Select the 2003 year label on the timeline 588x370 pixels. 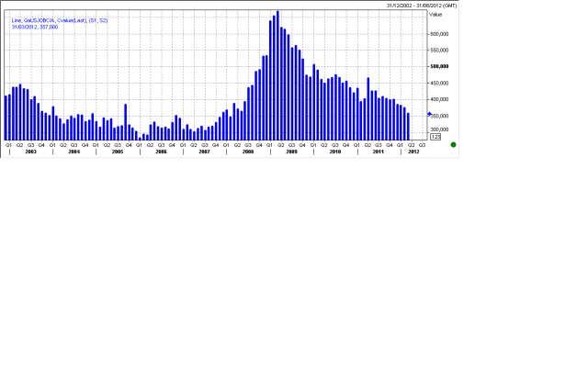30,151
